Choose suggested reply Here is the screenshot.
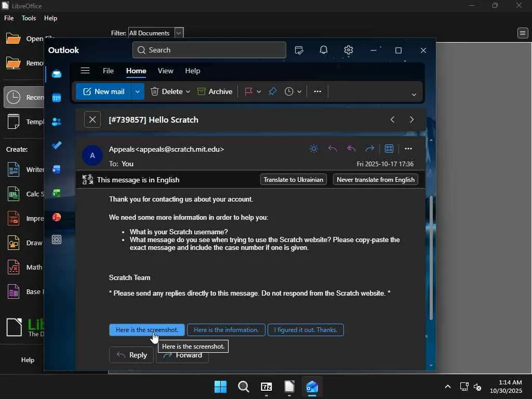 (x=147, y=330)
